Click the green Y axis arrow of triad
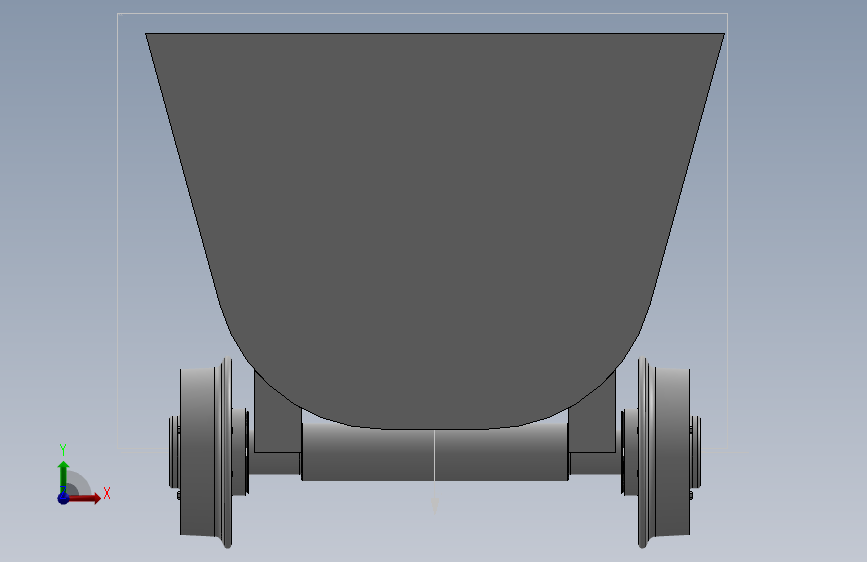Viewport: 867px width, 562px height. coord(63,476)
